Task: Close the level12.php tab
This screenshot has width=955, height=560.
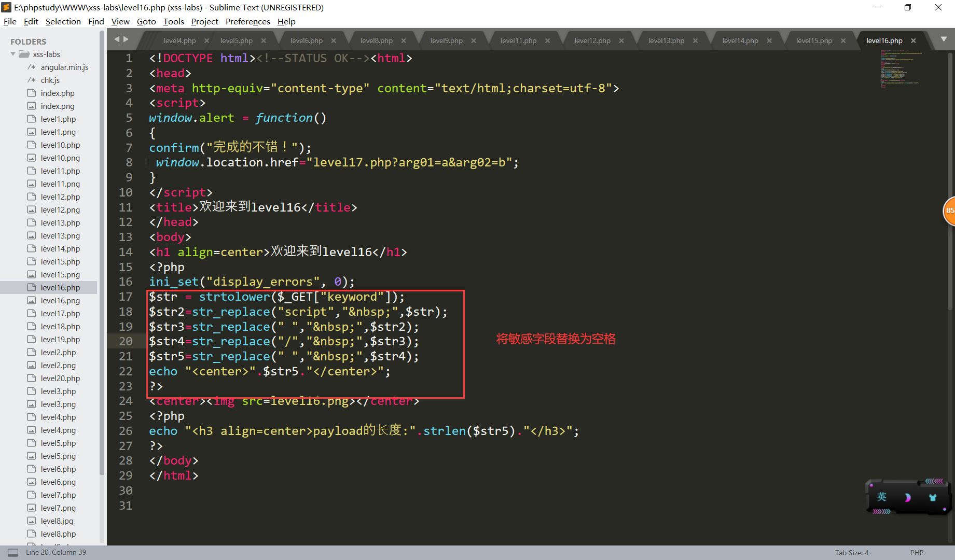Action: click(621, 40)
